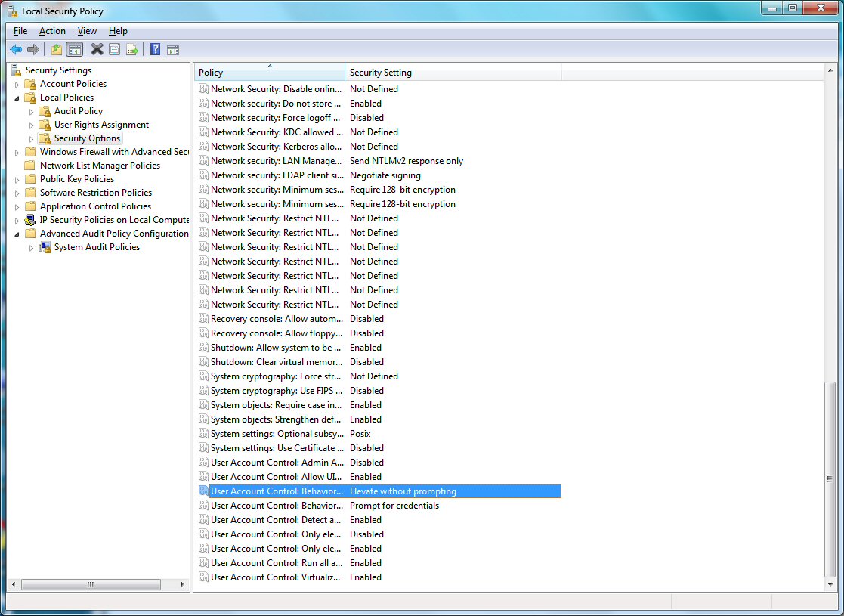Click the 'Prompt for credentials' setting value
This screenshot has width=844, height=616.
pos(394,505)
